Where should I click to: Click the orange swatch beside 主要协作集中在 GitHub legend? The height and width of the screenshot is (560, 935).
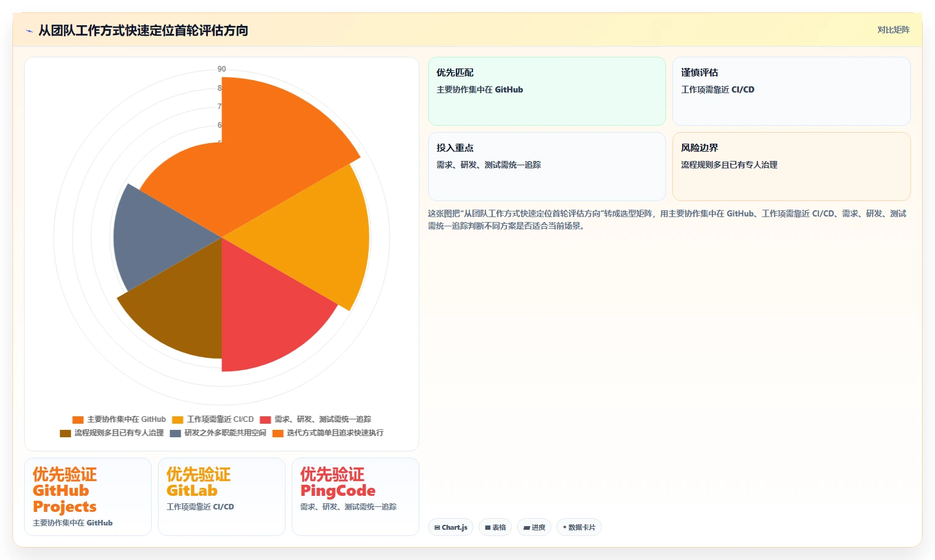point(78,419)
